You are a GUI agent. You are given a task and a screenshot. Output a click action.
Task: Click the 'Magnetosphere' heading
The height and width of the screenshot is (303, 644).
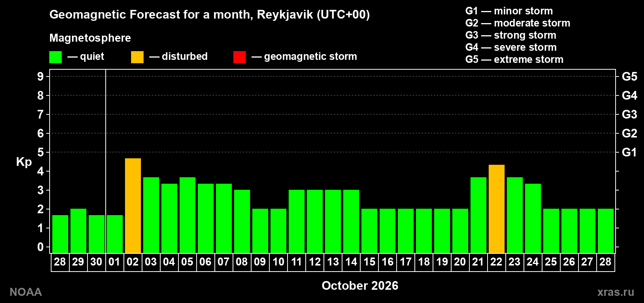click(90, 38)
